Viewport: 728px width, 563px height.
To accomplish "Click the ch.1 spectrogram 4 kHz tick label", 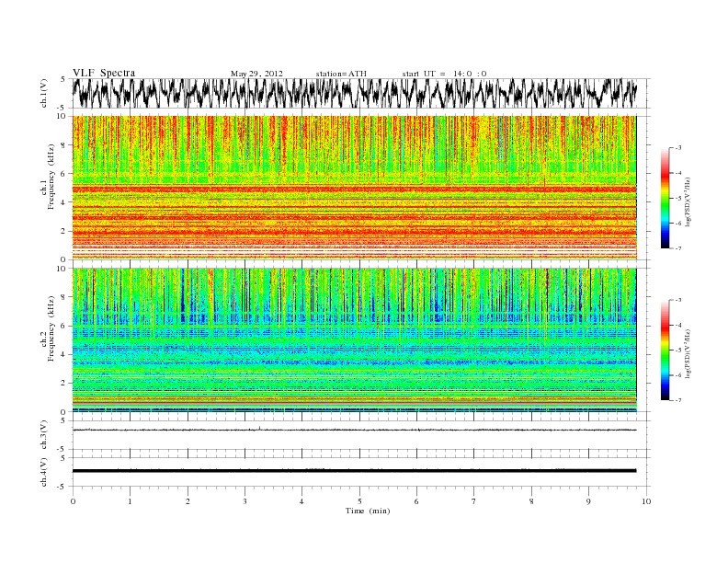I will click(x=63, y=202).
